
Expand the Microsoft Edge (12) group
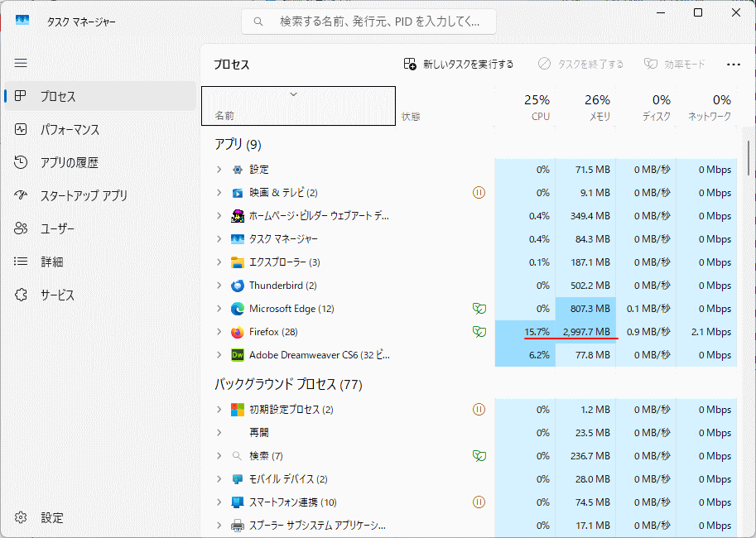point(219,309)
